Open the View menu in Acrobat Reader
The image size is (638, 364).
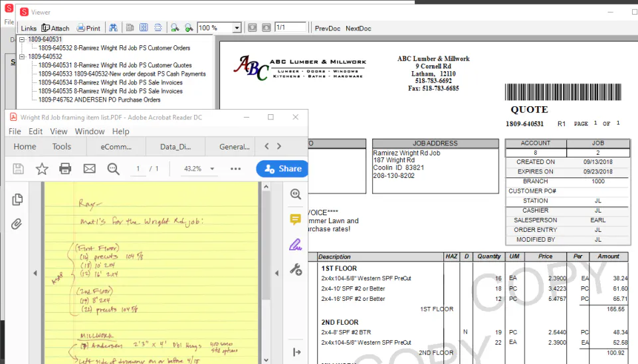[58, 132]
